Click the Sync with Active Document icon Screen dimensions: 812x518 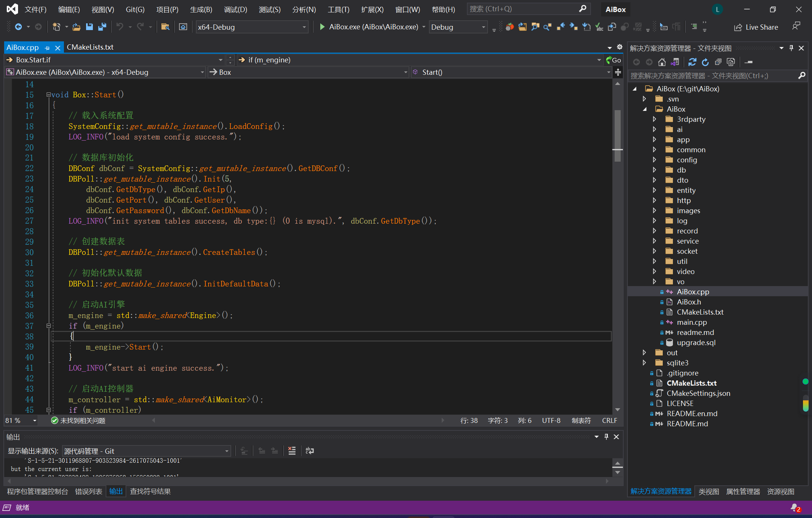(692, 62)
